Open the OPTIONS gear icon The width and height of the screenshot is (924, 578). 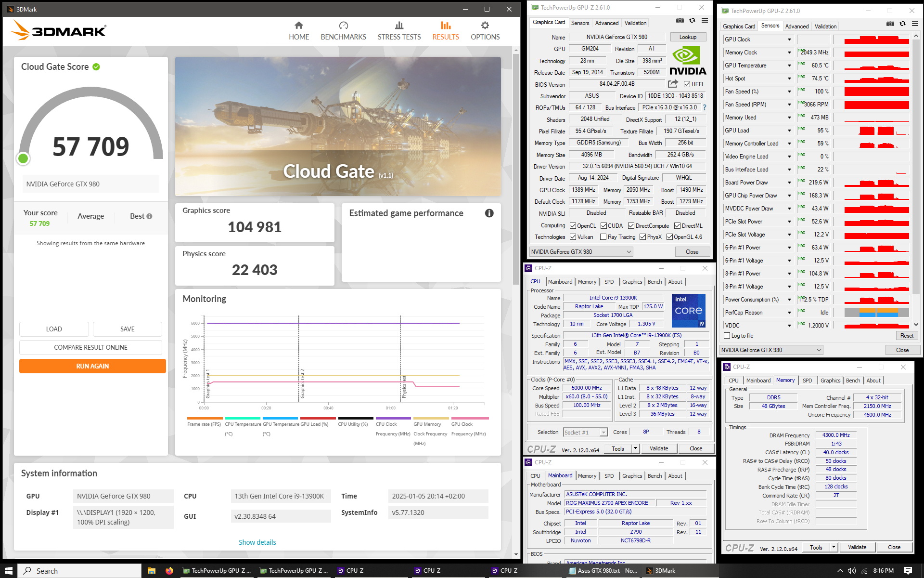click(485, 26)
